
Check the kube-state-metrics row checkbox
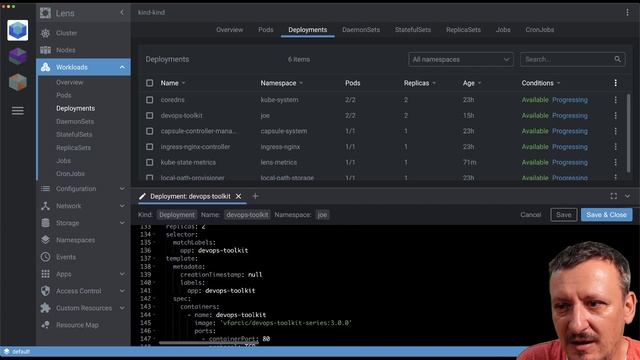pyautogui.click(x=150, y=162)
